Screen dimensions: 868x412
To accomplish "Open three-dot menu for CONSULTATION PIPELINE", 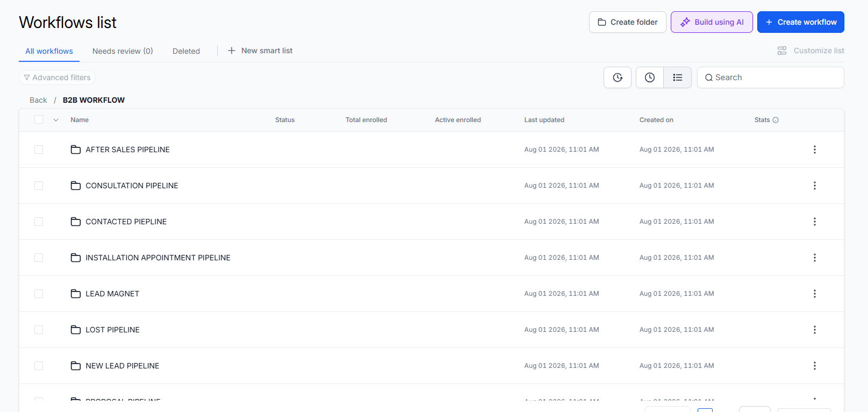I will (814, 186).
